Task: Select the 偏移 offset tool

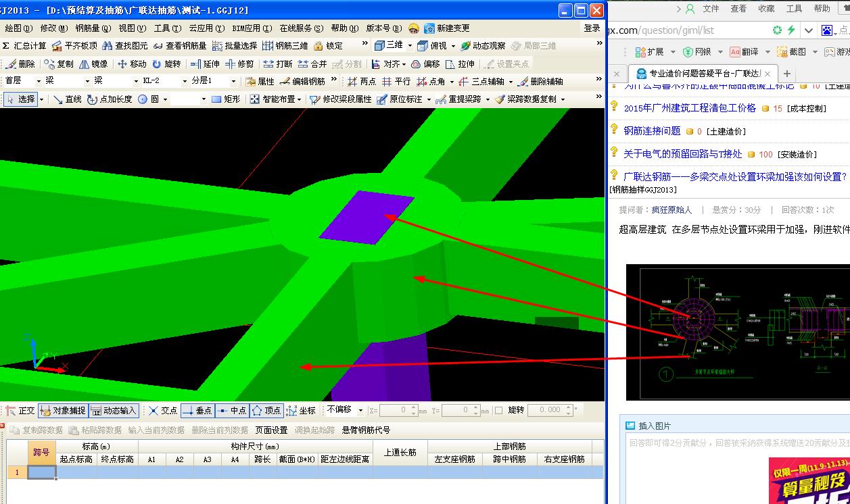Action: pos(425,64)
